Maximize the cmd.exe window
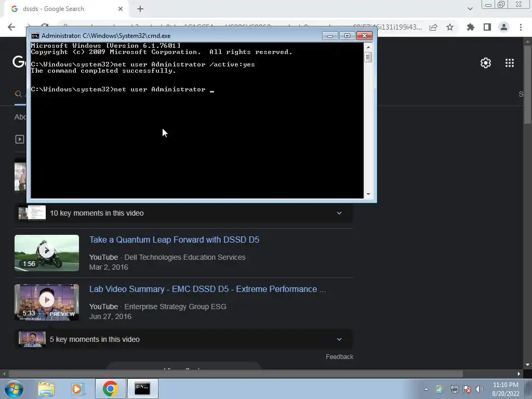The height and width of the screenshot is (399, 532). [x=347, y=36]
